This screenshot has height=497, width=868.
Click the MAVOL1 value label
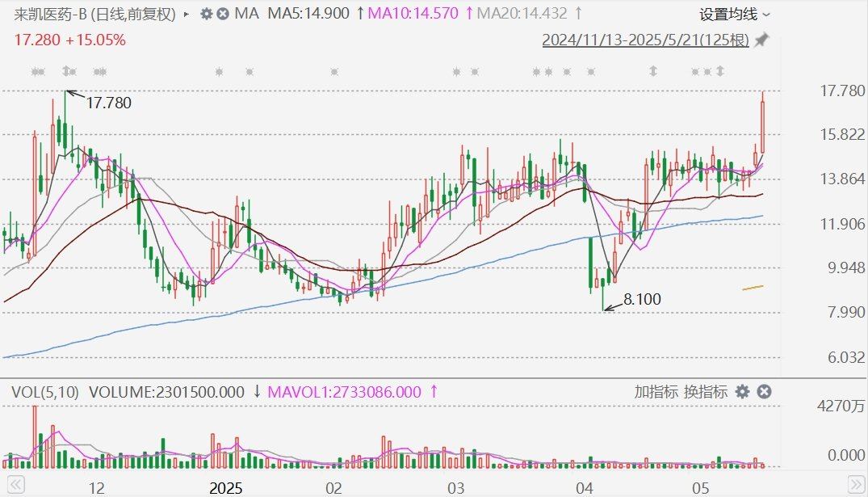[344, 392]
